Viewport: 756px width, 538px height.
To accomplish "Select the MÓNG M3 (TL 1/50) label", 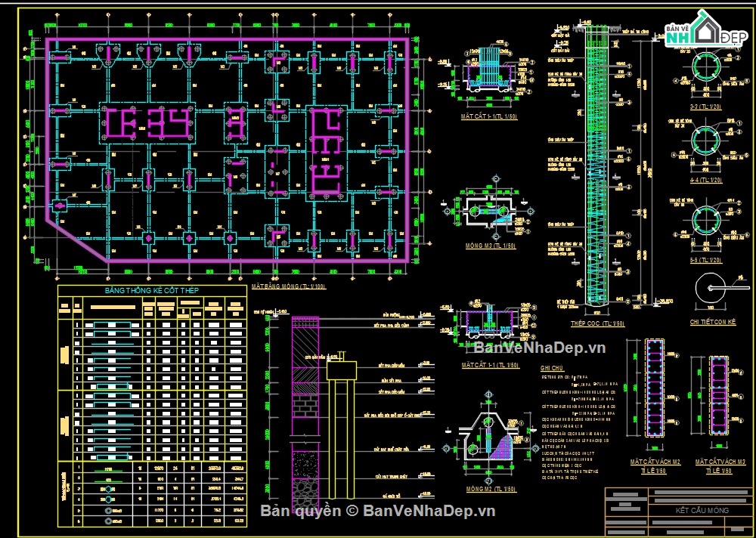I will tap(490, 246).
